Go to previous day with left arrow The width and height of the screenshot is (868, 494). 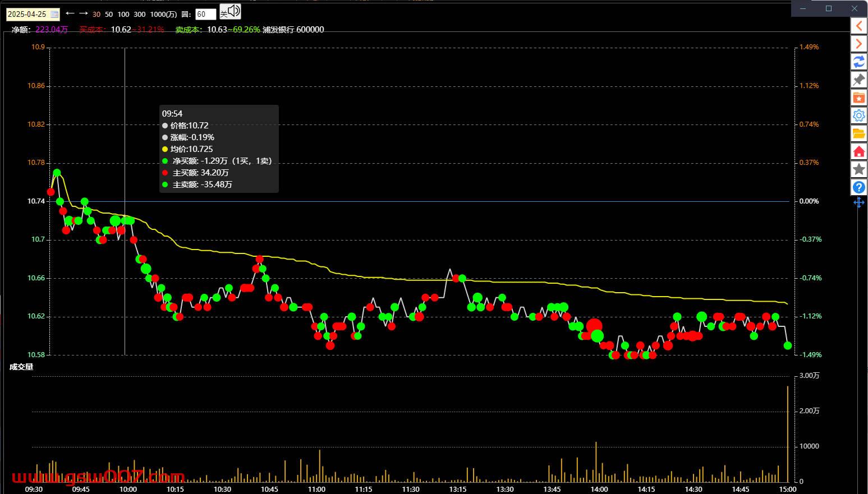click(x=70, y=13)
